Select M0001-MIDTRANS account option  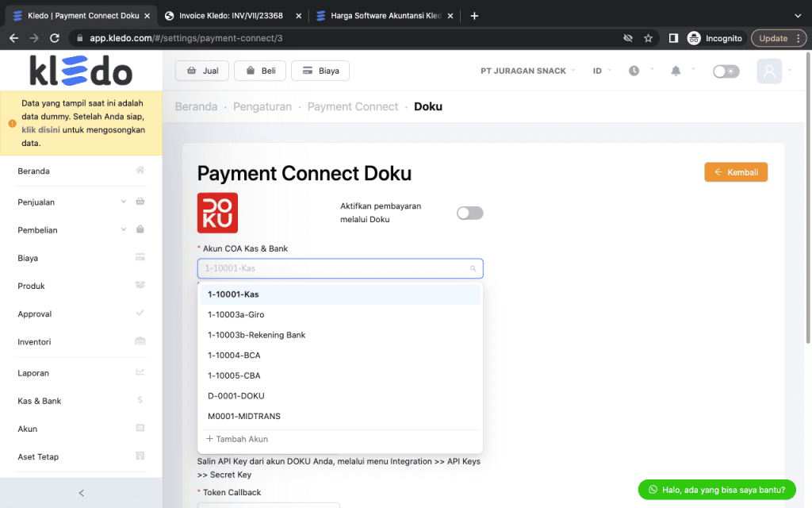pyautogui.click(x=340, y=416)
